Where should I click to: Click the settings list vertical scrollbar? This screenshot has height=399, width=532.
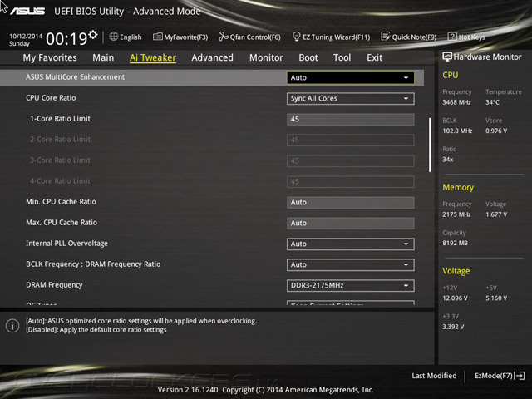[x=430, y=145]
